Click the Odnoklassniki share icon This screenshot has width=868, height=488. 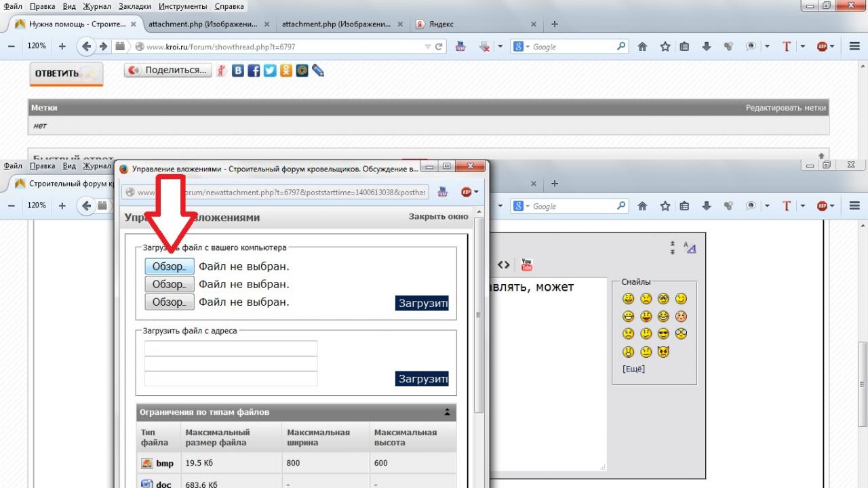285,70
